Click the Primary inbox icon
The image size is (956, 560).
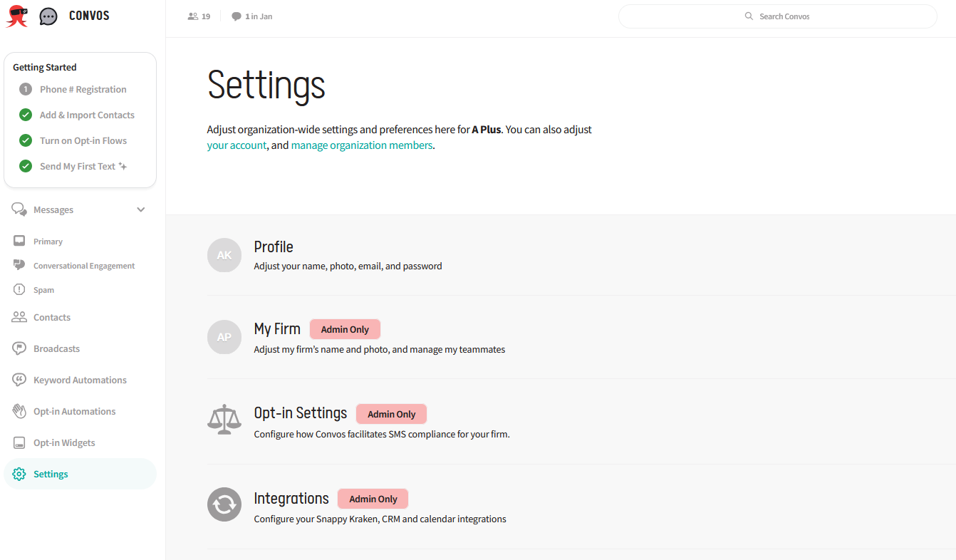(19, 241)
